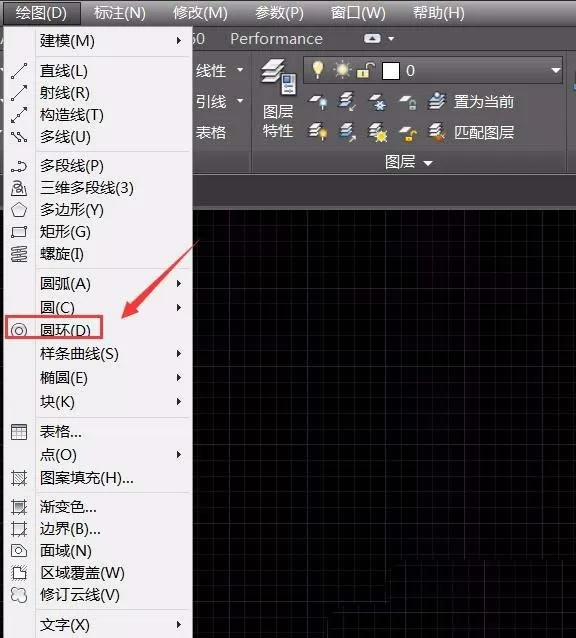This screenshot has height=638, width=576.
Task: Expand the 点(O) submenu
Action: tap(179, 454)
